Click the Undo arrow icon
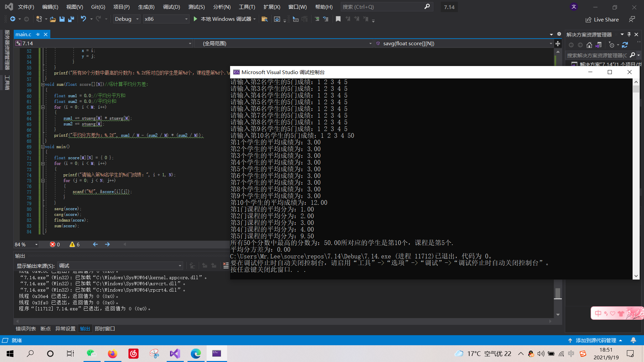 (x=83, y=19)
